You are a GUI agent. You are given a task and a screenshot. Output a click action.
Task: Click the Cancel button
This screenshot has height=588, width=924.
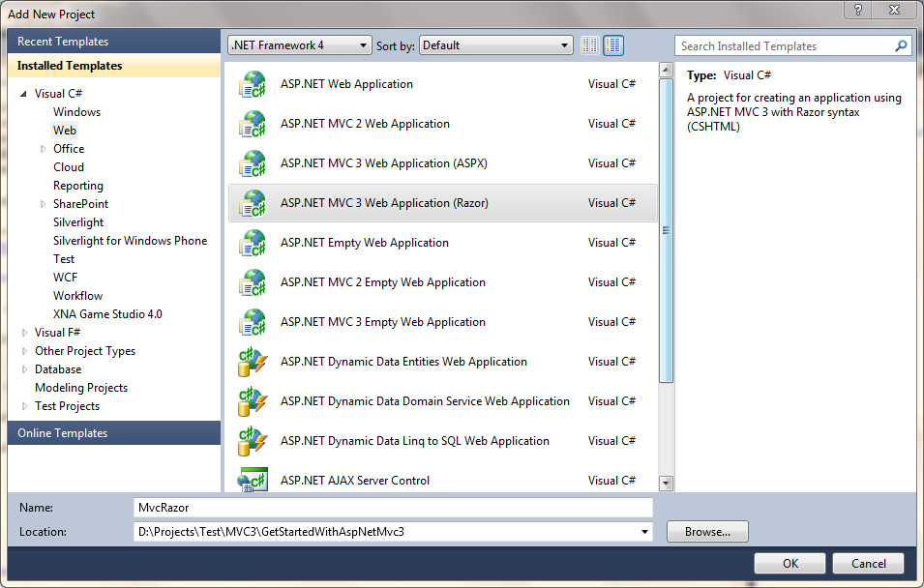pos(868,563)
